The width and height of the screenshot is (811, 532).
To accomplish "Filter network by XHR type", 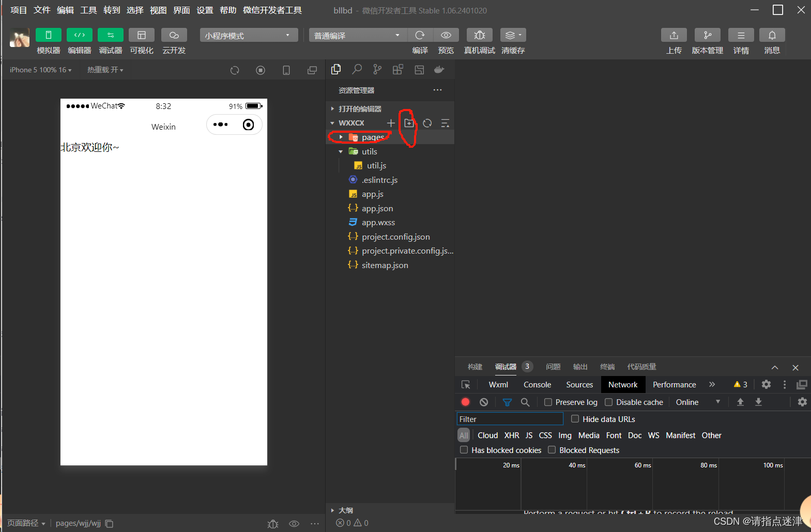I will (x=512, y=435).
